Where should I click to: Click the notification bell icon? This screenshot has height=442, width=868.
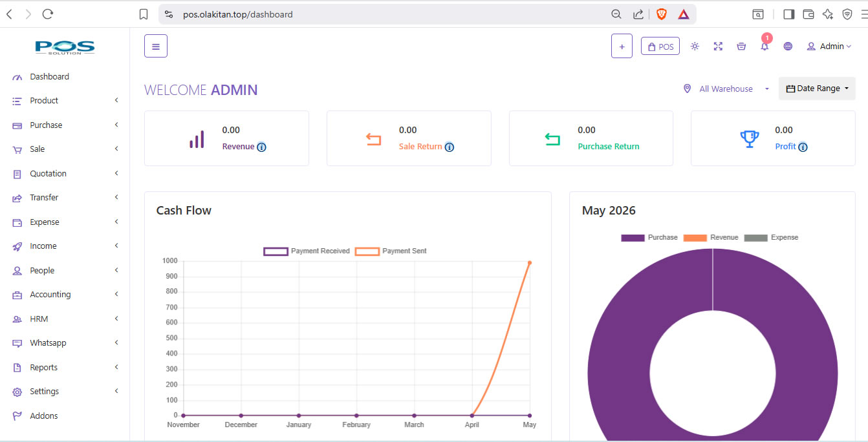point(765,47)
